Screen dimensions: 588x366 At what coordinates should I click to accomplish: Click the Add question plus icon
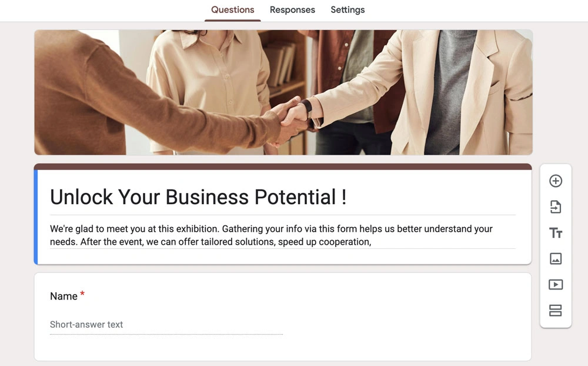click(x=556, y=181)
